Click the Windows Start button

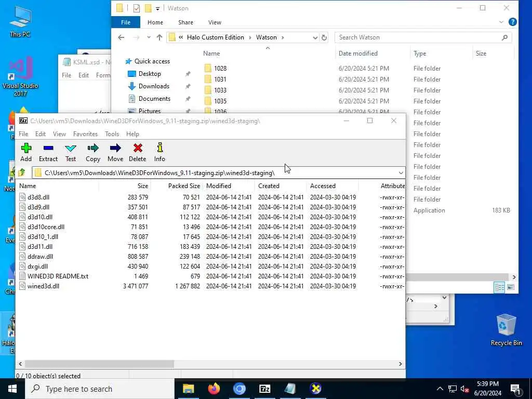click(x=12, y=389)
